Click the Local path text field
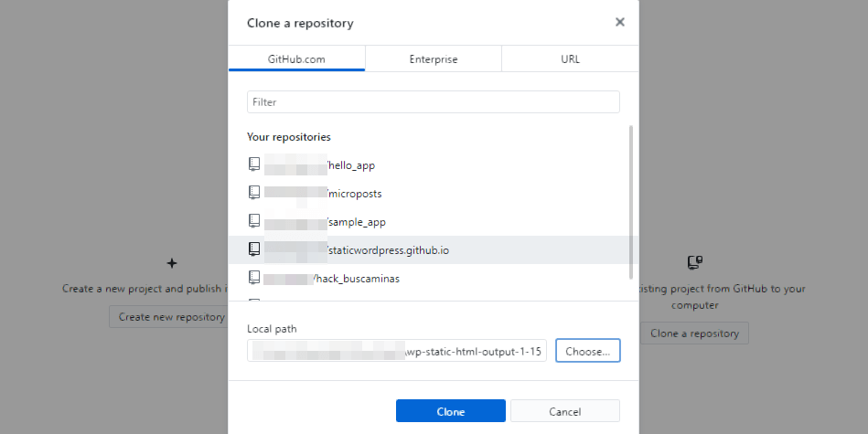The width and height of the screenshot is (868, 434). 396,351
